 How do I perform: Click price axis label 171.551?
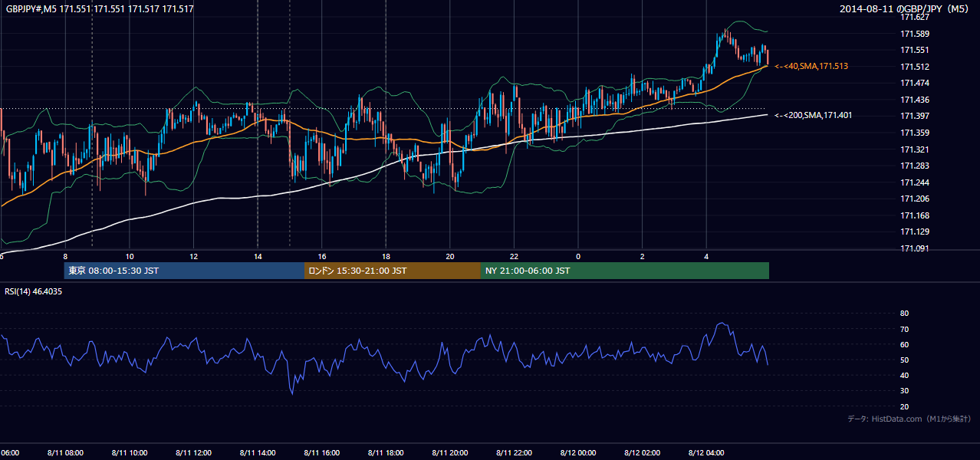[914, 50]
